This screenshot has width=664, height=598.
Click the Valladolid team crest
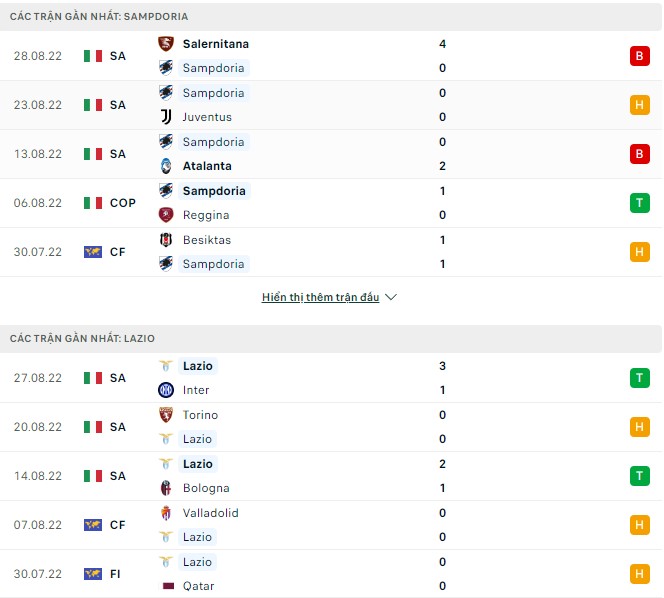tap(166, 513)
